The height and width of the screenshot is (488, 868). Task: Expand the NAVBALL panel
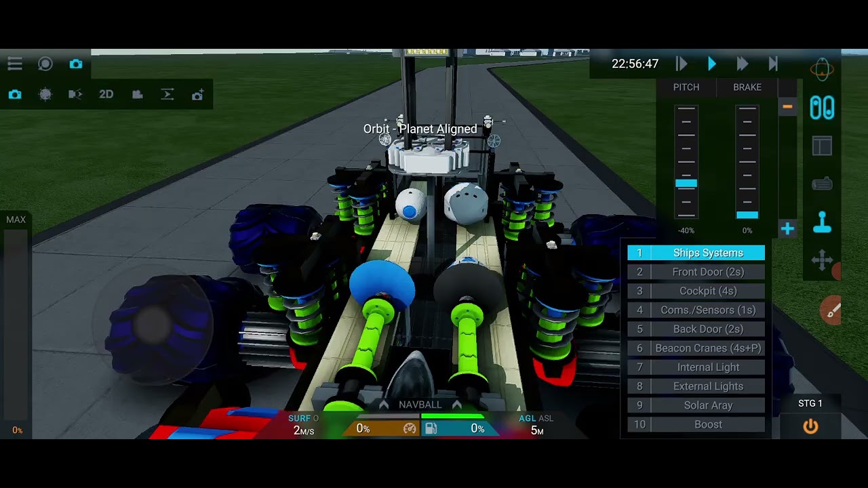tap(420, 405)
